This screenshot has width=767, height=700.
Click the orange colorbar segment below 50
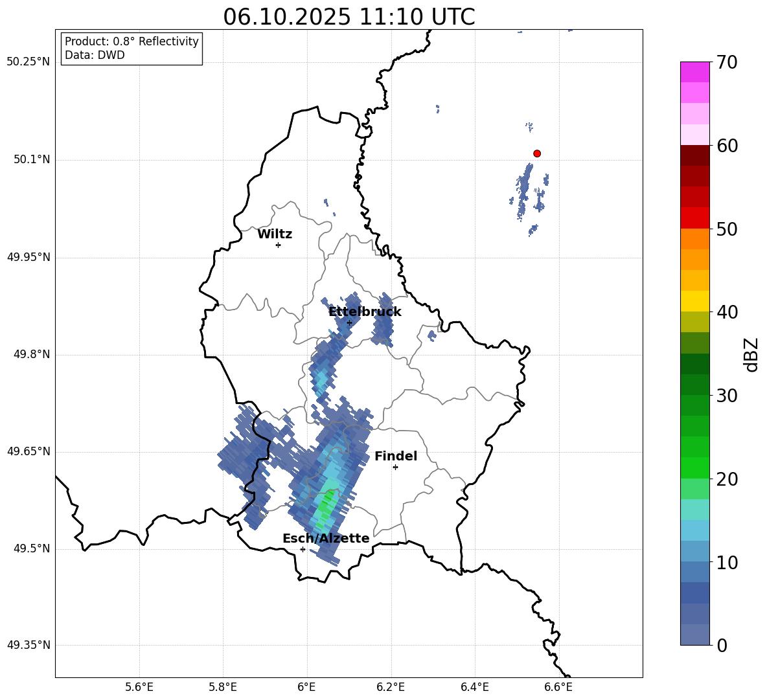[694, 239]
